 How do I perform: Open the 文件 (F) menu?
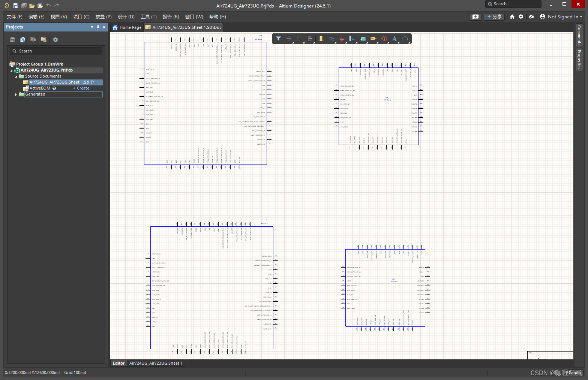pos(14,17)
